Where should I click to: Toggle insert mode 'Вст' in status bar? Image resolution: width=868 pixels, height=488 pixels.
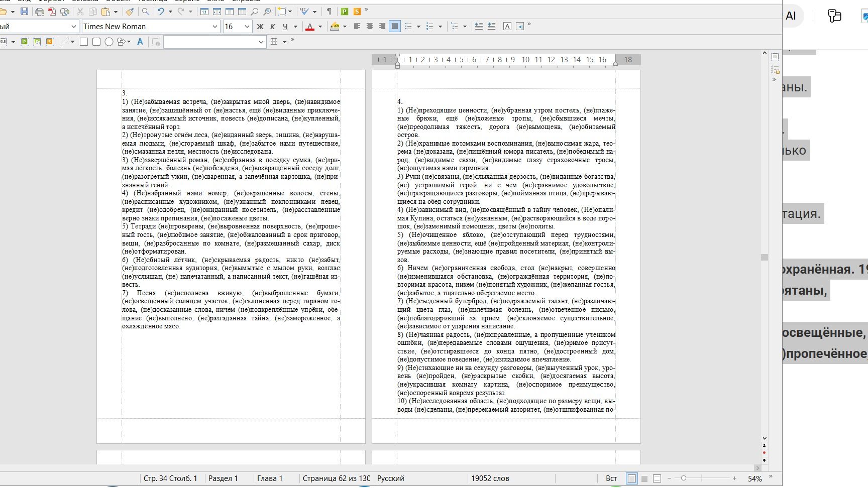[x=611, y=478]
